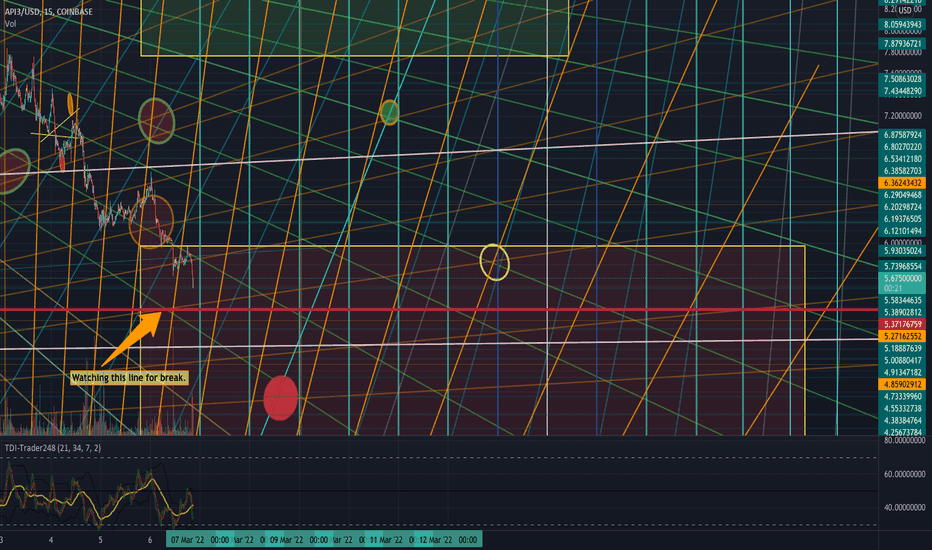Click the 6.19376505 price label
The height and width of the screenshot is (550, 932).
[x=902, y=219]
